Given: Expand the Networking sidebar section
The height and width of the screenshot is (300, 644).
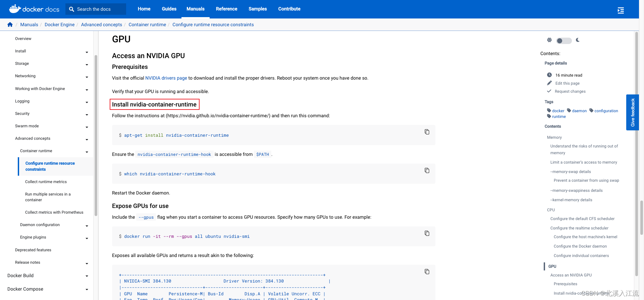Looking at the screenshot, I should click(87, 77).
